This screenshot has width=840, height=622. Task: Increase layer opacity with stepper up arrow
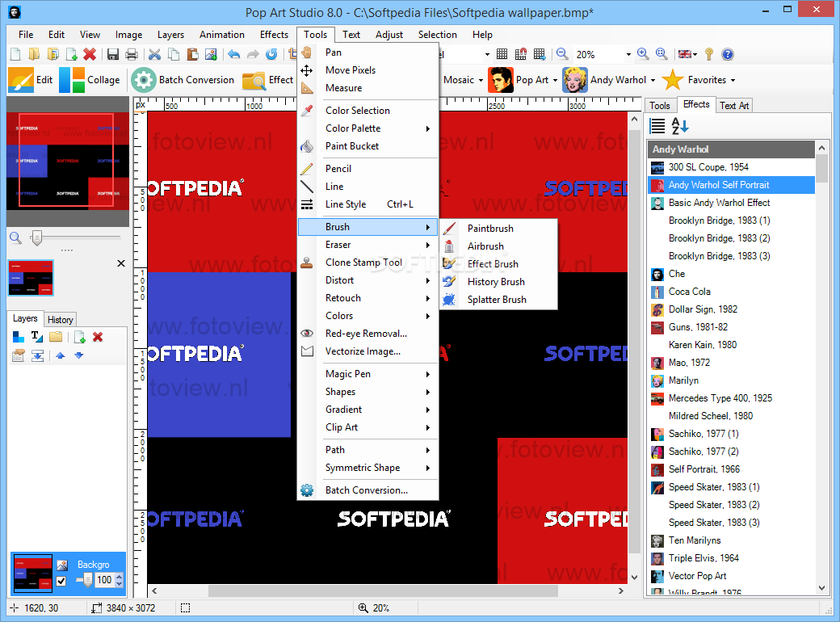pyautogui.click(x=120, y=577)
